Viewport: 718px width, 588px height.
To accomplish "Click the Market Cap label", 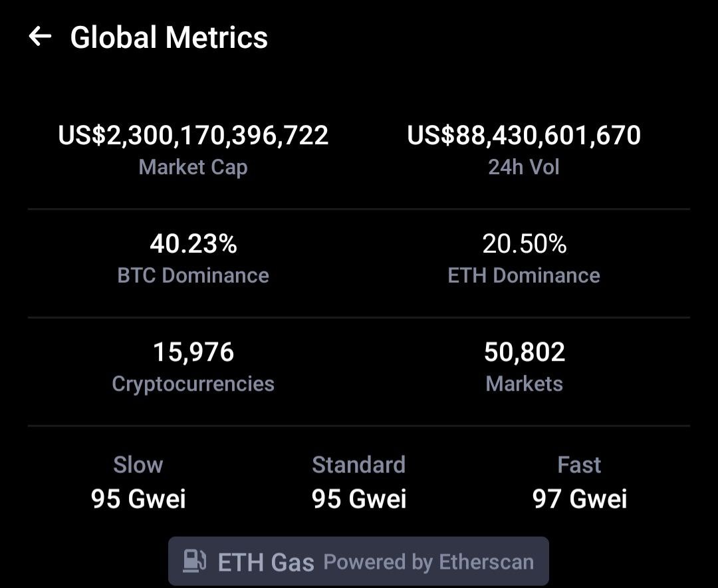I will click(x=193, y=167).
